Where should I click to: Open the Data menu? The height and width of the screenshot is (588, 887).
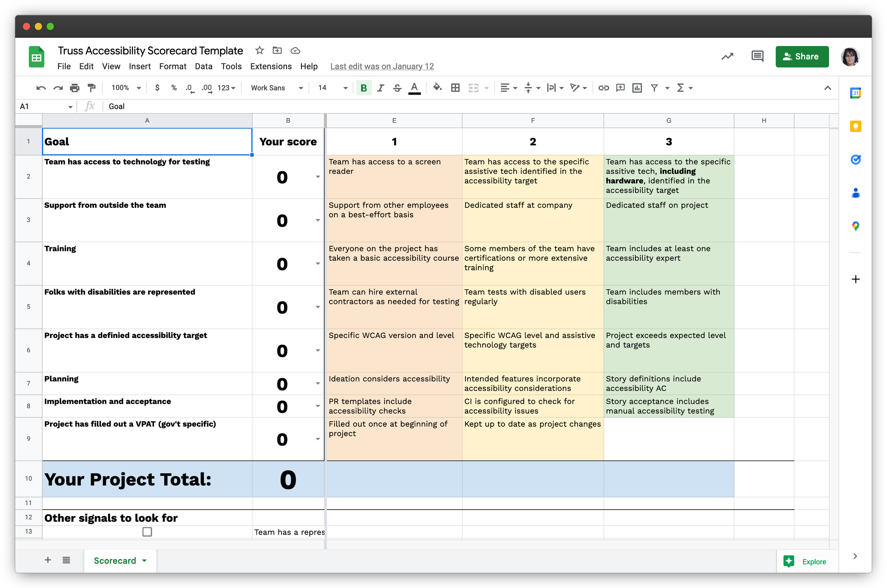pyautogui.click(x=203, y=66)
